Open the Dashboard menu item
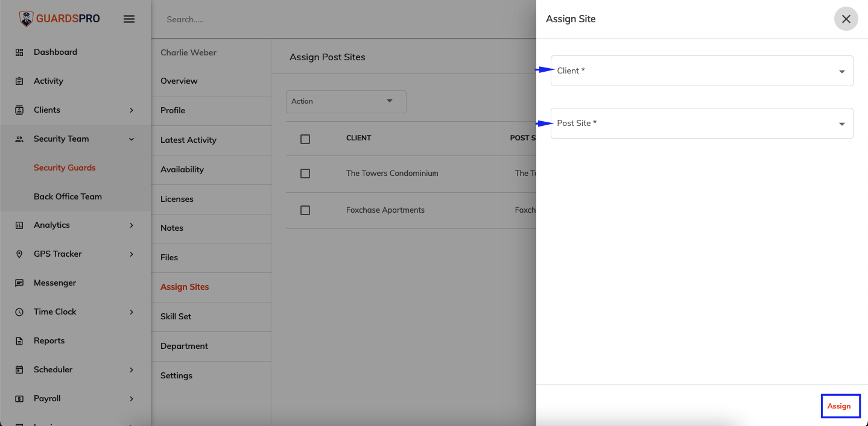This screenshot has width=868, height=426. pyautogui.click(x=75, y=52)
